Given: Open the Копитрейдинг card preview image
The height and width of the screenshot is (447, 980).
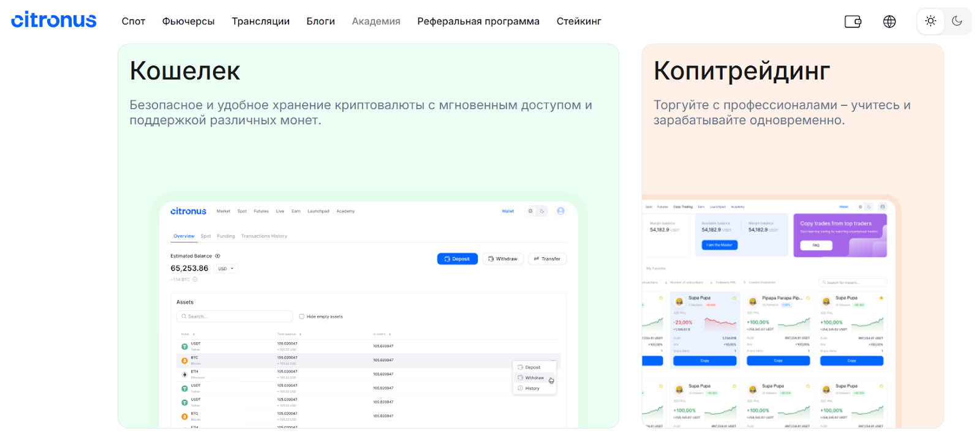Looking at the screenshot, I should [769, 312].
